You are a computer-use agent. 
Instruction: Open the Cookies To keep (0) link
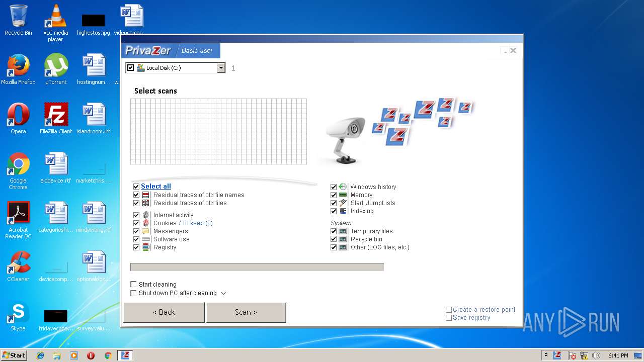pyautogui.click(x=196, y=223)
